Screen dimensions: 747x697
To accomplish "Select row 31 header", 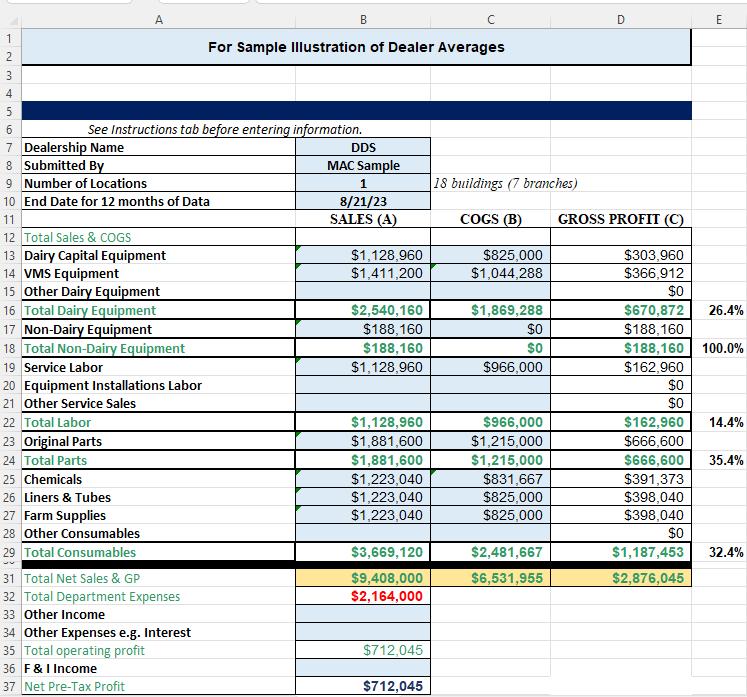I will coord(10,578).
